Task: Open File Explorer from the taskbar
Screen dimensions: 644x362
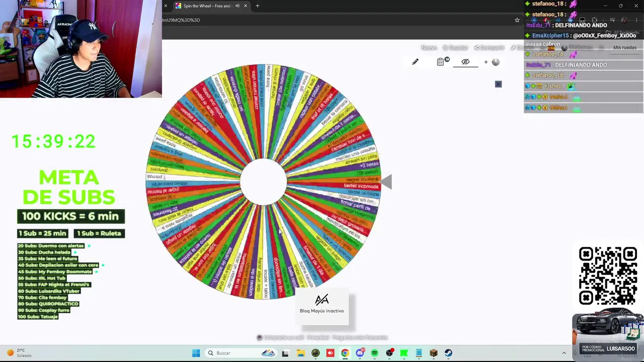Action: point(300,353)
